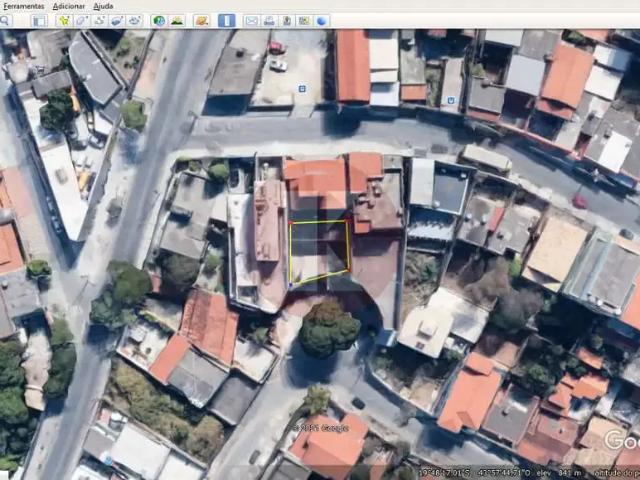This screenshot has height=480, width=640.
Task: Select the Add Path tool
Action: (x=99, y=21)
